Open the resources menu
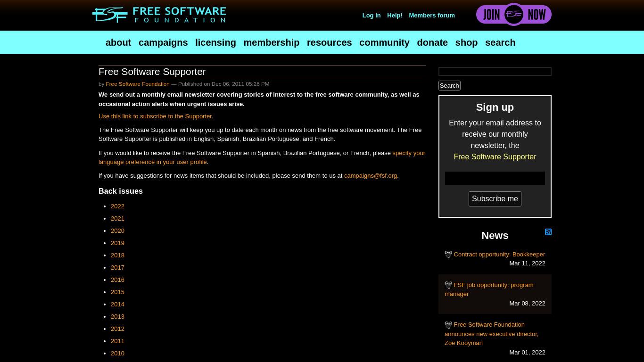The height and width of the screenshot is (362, 644). pyautogui.click(x=329, y=42)
